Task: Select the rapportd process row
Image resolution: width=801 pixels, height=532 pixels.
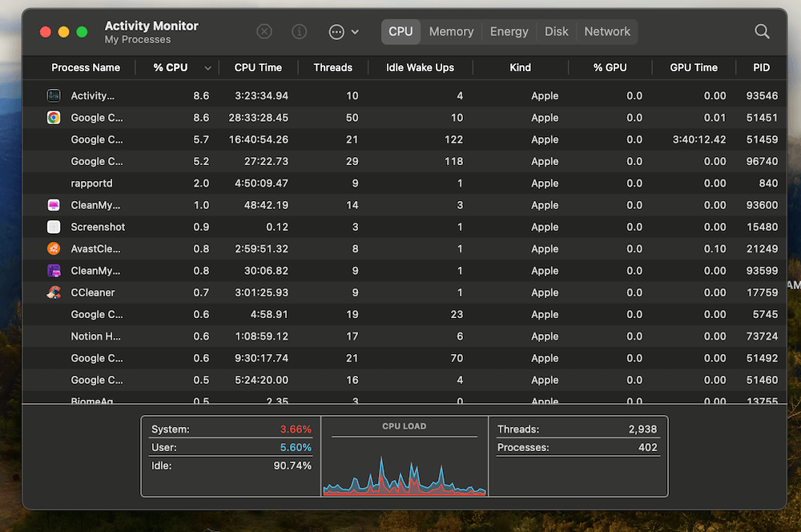Action: (x=91, y=183)
